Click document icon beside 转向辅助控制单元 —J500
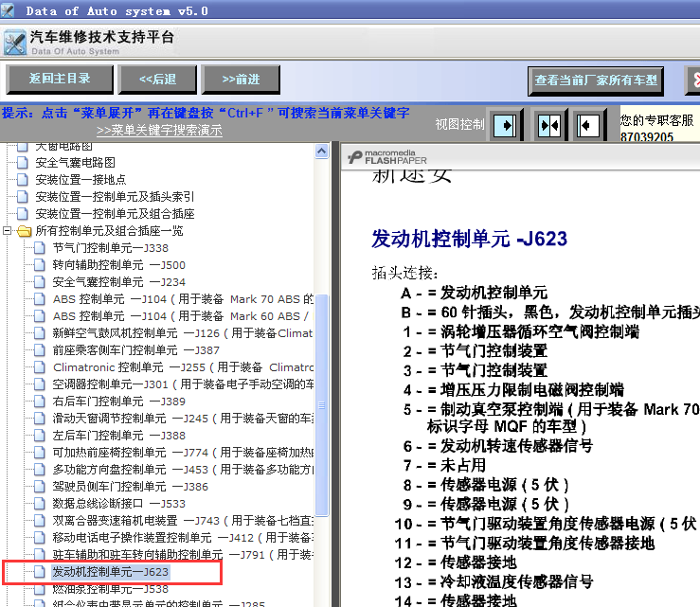This screenshot has height=607, width=700. point(40,264)
